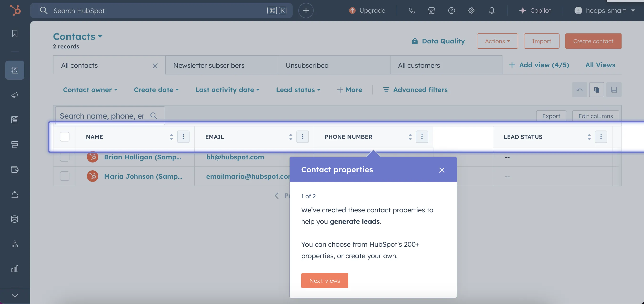
Task: Click Next: views button
Action: point(324,281)
